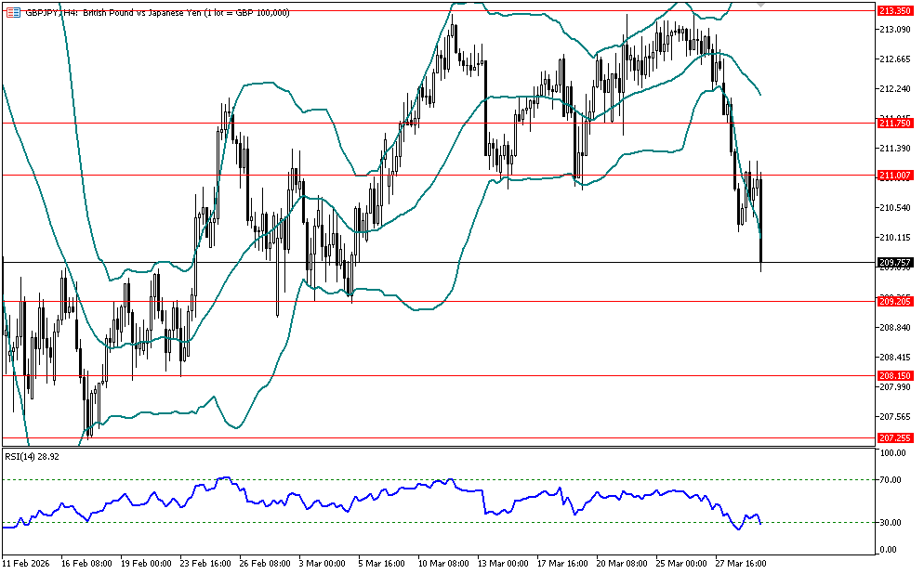Viewport: 924px width, 574px height.
Task: Select the RSI 70.00 overbought level label
Action: [890, 480]
